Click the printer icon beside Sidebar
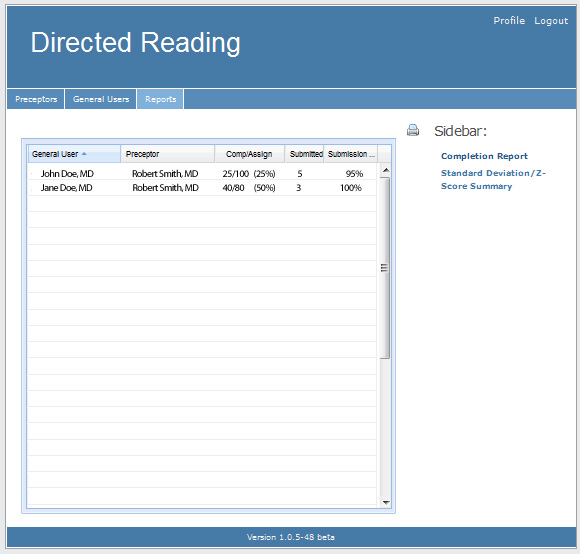The image size is (580, 554). point(413,130)
